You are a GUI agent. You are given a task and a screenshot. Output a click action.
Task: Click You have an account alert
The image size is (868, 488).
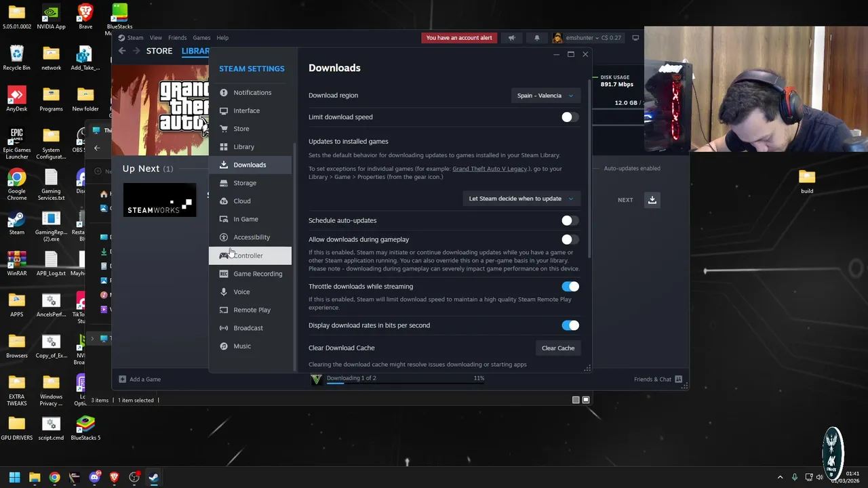point(459,38)
